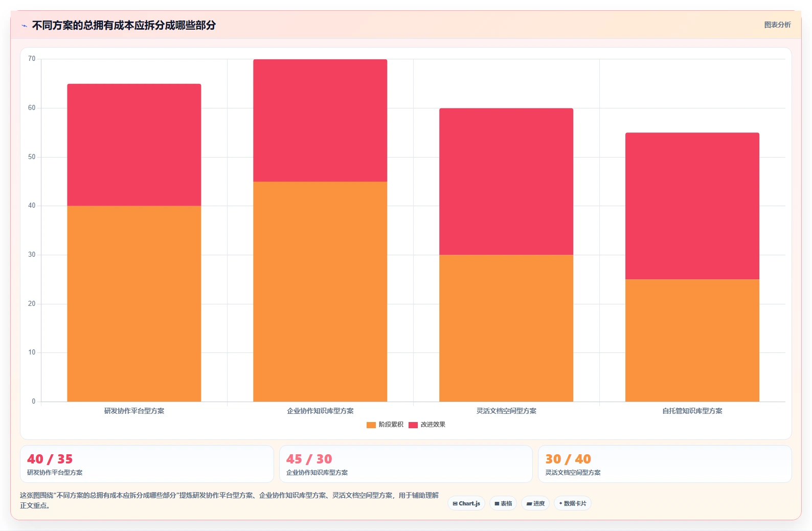Toggle the 改进效果 legend red swatch
This screenshot has width=812, height=531.
pyautogui.click(x=413, y=425)
